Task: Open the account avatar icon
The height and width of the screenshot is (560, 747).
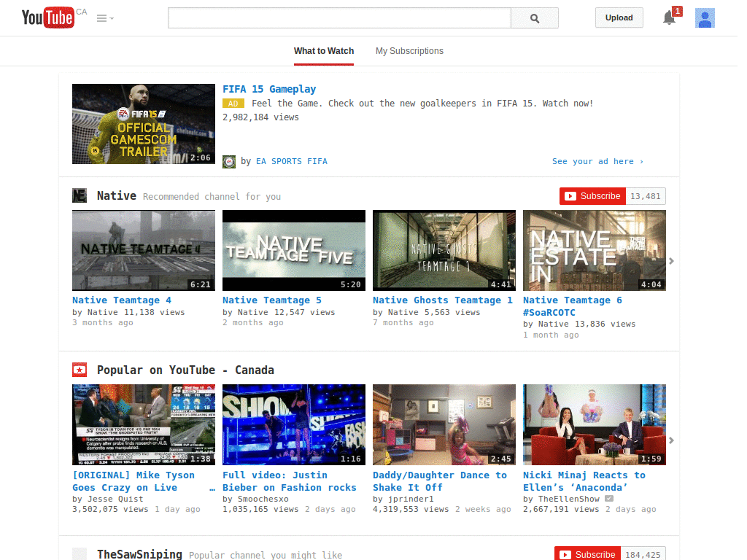Action: (705, 18)
